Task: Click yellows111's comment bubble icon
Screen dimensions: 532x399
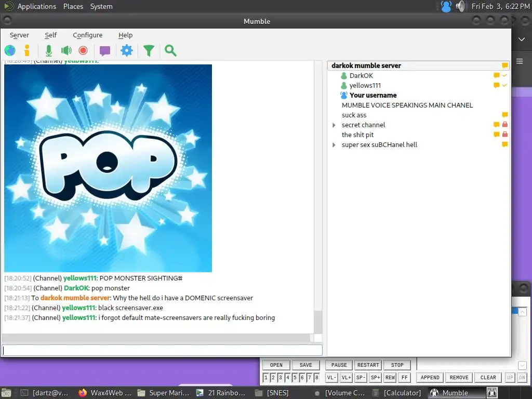Action: point(496,85)
